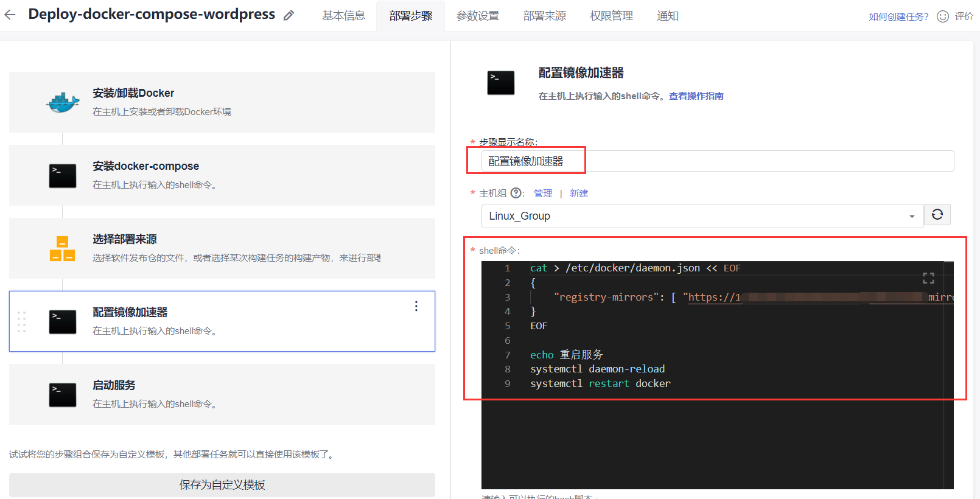Open the 部署来源 tab

(545, 16)
